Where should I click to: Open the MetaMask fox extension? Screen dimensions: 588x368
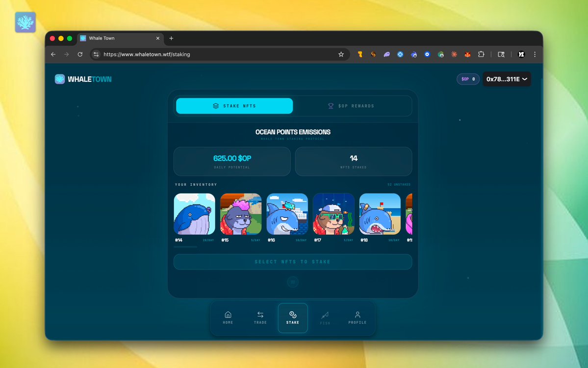[468, 54]
